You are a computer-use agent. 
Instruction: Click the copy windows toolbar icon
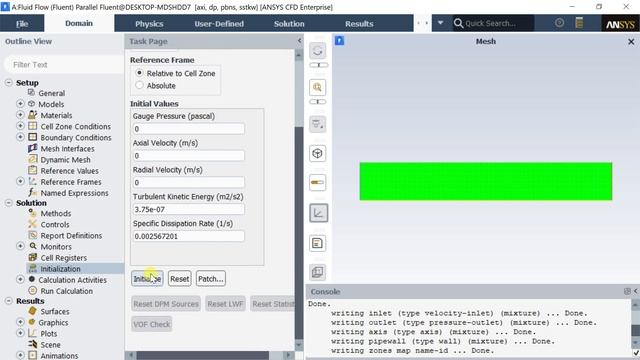(318, 272)
